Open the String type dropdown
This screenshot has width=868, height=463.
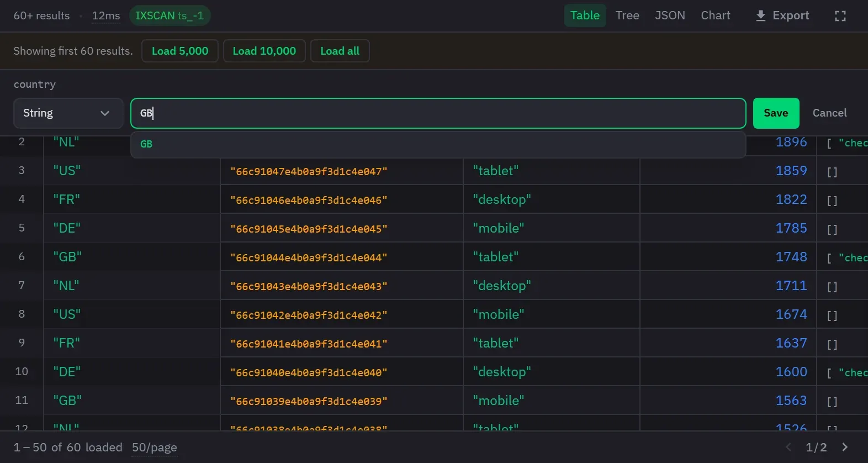tap(68, 113)
